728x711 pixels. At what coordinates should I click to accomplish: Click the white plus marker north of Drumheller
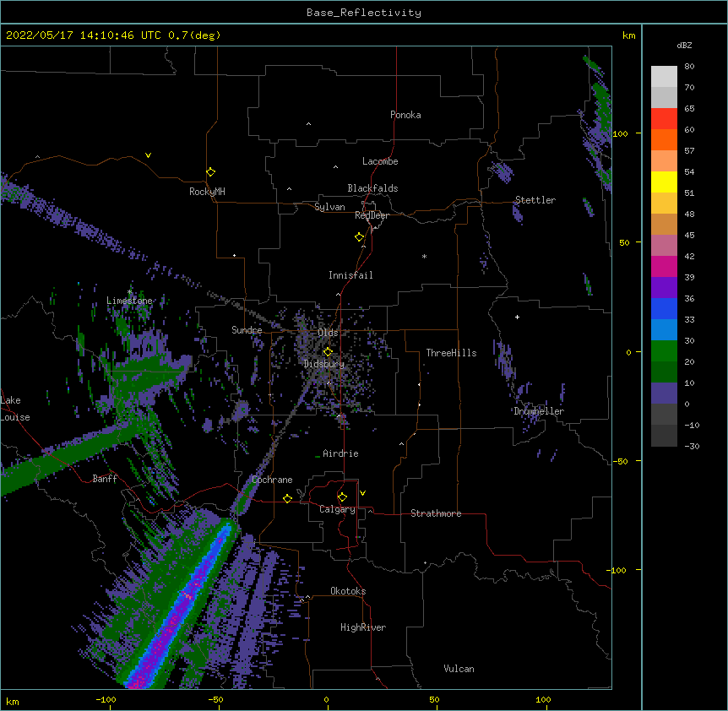517,317
